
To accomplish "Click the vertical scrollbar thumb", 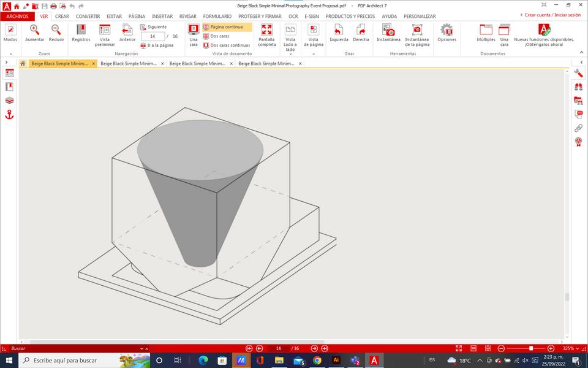I will coord(567,297).
